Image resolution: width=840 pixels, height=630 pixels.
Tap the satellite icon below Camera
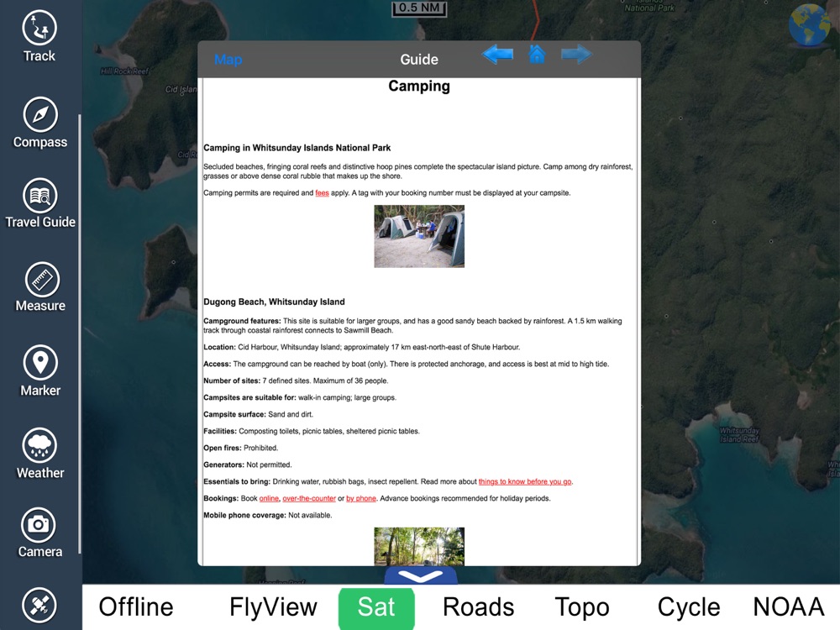pos(39,606)
